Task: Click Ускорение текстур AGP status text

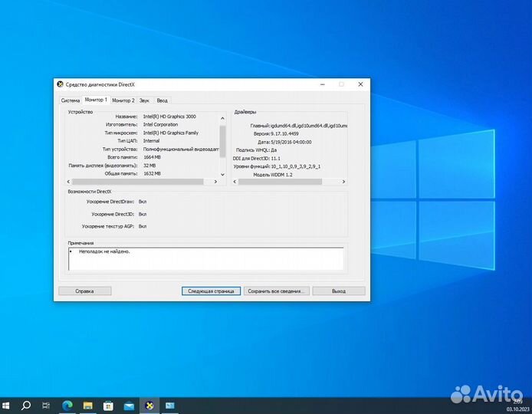Action: pos(143,226)
